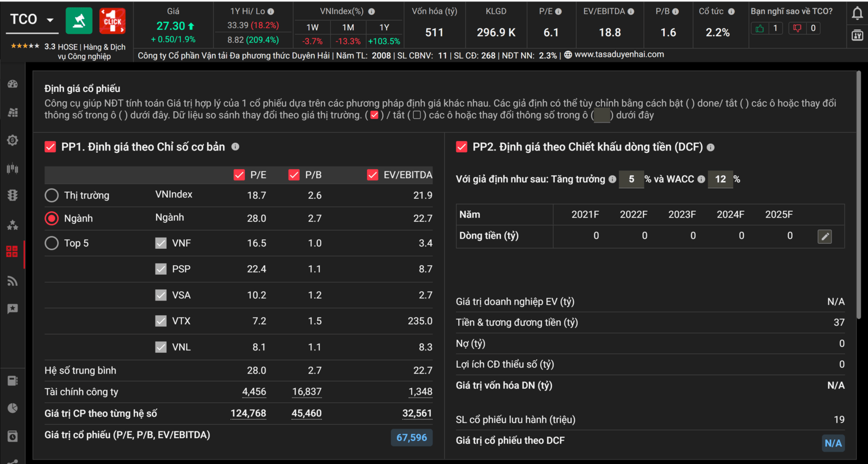Open the TCO ticker dropdown
868x464 pixels.
(x=50, y=20)
